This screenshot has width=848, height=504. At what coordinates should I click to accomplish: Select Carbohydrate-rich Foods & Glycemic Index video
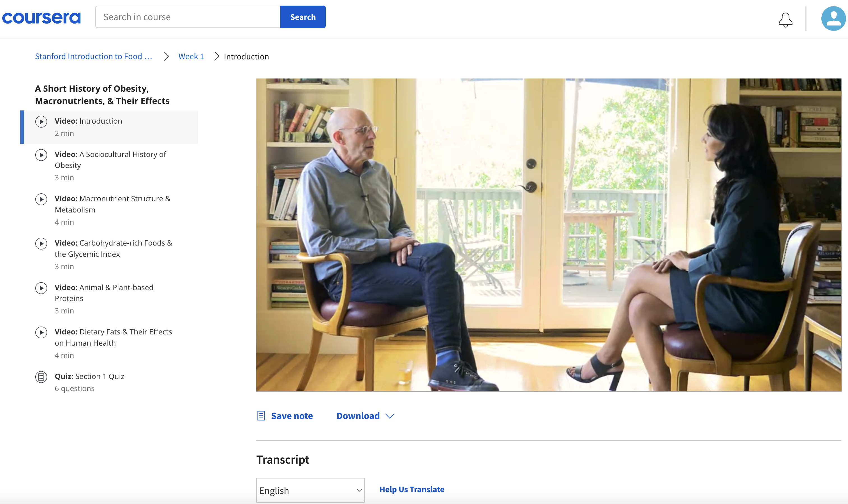point(114,248)
